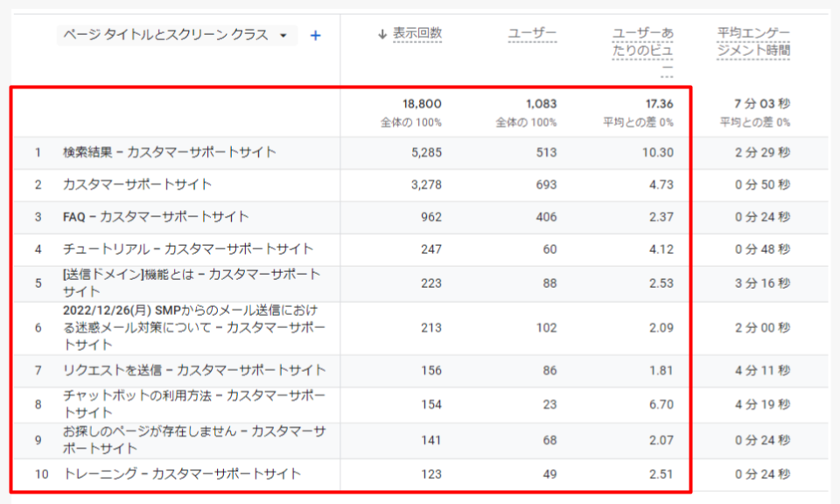Click row チャットボットの利用方法 page title

194,404
